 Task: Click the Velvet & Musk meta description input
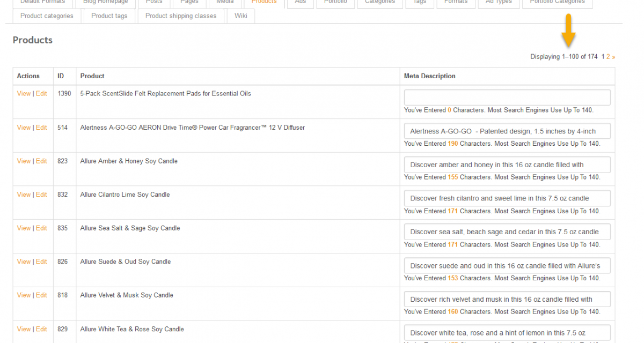click(507, 300)
